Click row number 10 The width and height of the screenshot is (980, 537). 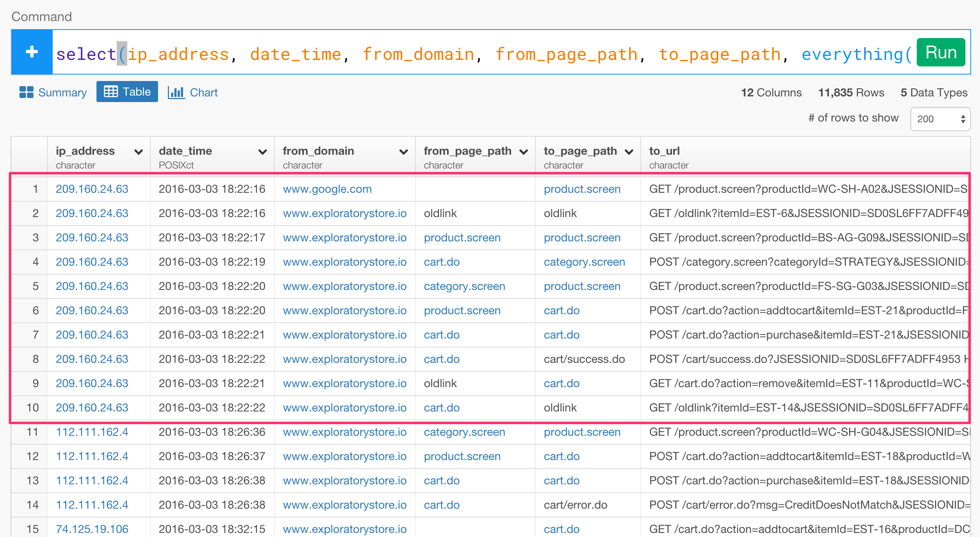click(x=32, y=408)
